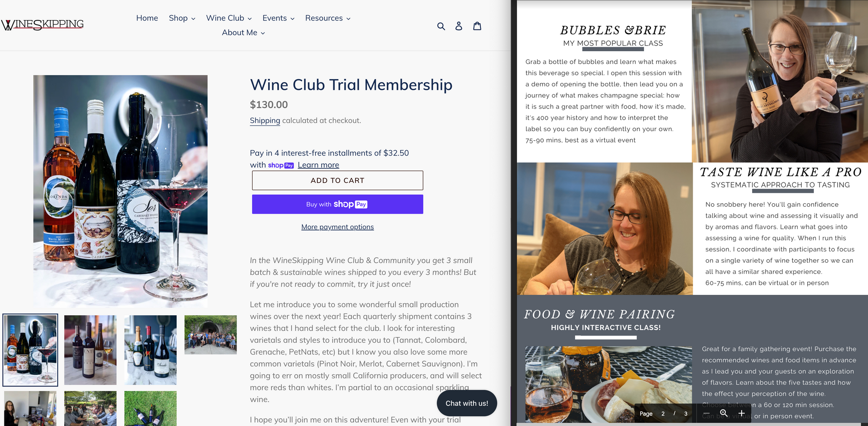Image resolution: width=868 pixels, height=426 pixels.
Task: Expand the Events dropdown menu
Action: 278,18
